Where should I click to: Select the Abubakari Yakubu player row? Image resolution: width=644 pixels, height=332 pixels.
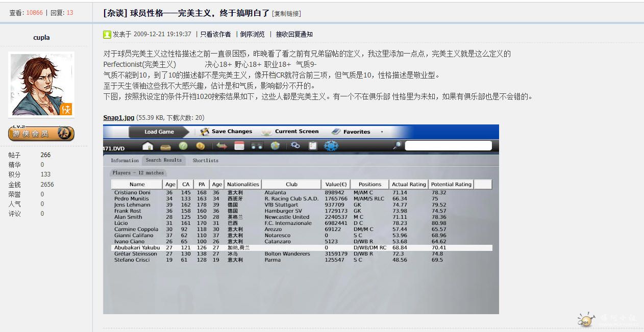[x=137, y=248]
